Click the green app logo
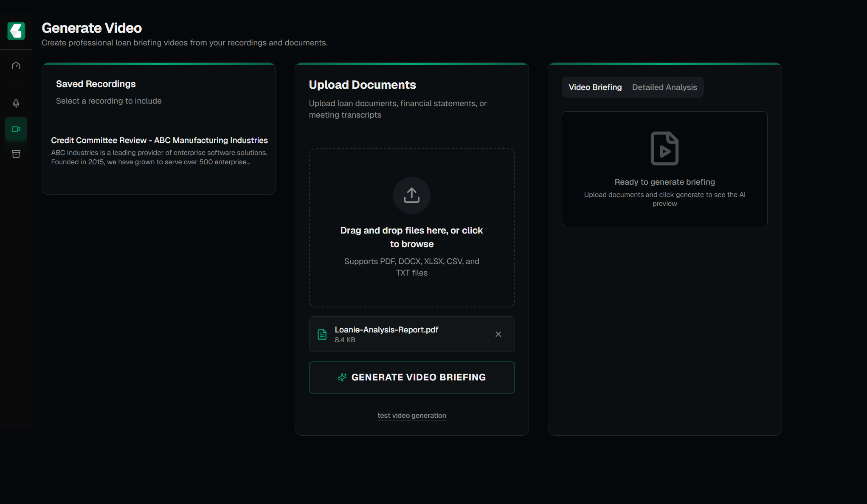This screenshot has width=867, height=504. coord(16,31)
